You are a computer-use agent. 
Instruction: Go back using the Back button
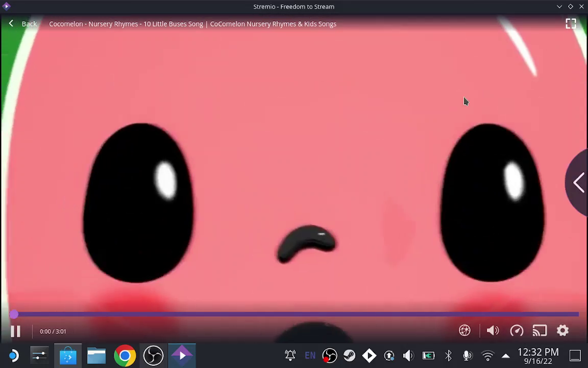tap(23, 24)
